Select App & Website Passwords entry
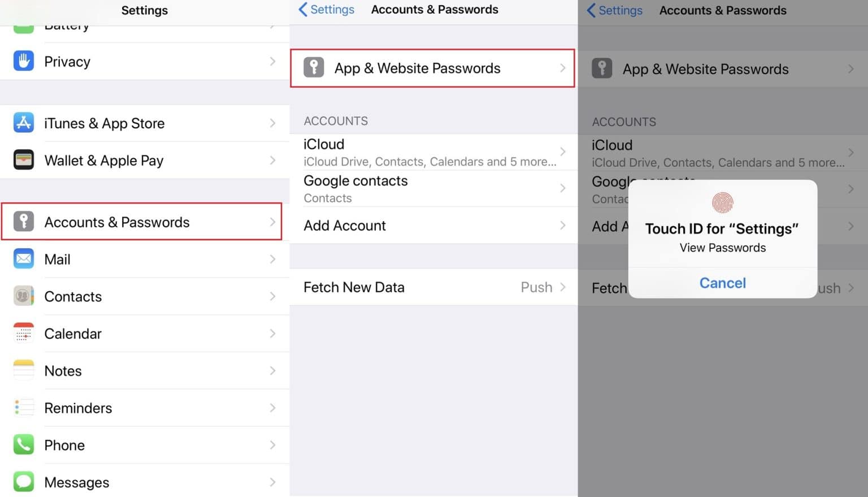Image resolution: width=868 pixels, height=497 pixels. [x=432, y=68]
